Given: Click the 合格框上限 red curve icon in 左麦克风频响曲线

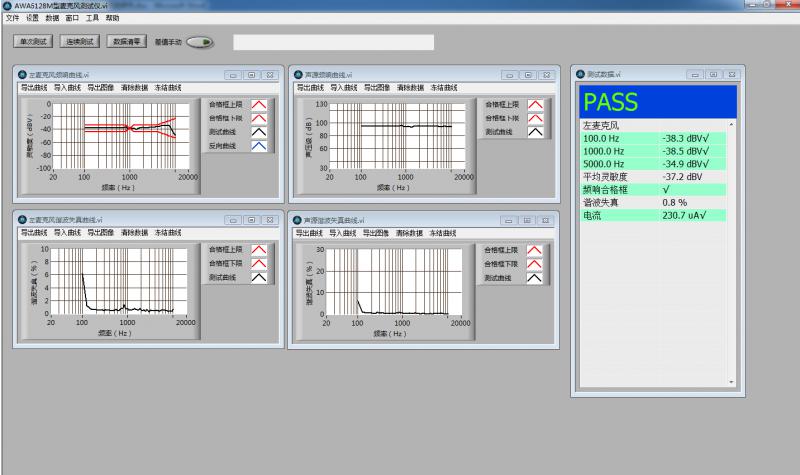Looking at the screenshot, I should click(258, 104).
